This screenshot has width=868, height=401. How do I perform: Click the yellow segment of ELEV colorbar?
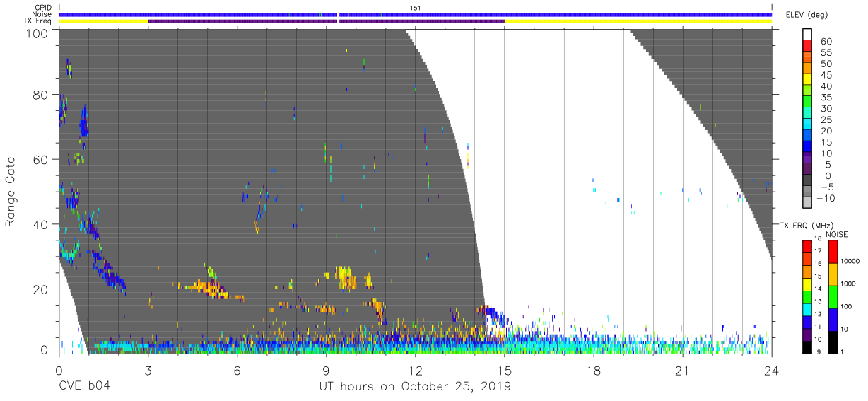(x=809, y=81)
